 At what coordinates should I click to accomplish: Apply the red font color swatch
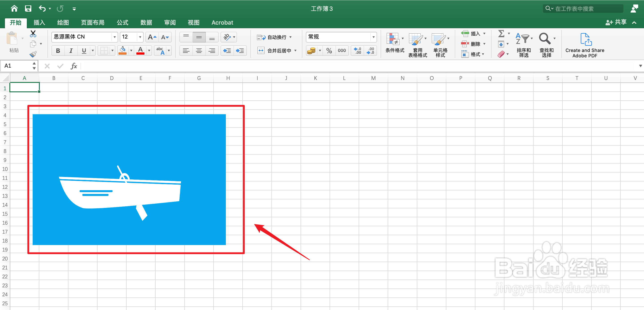tap(140, 51)
